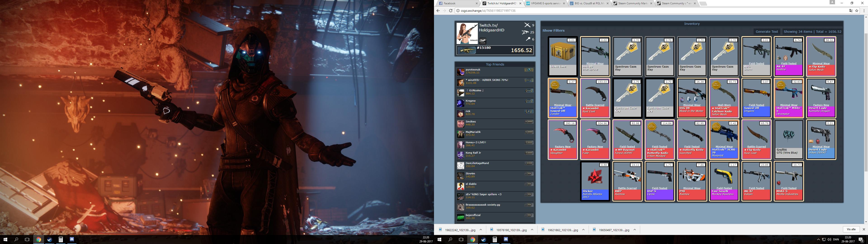
Task: Reload the csgo.exchange page
Action: click(x=451, y=10)
